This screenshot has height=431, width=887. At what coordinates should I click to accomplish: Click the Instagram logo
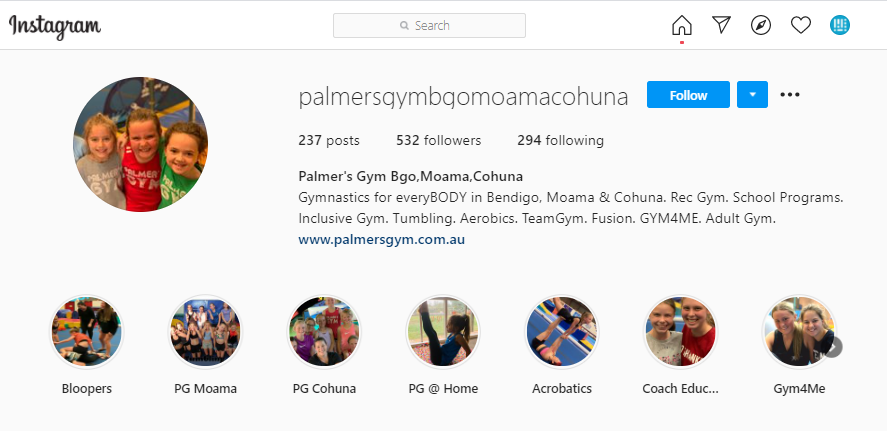pos(55,26)
